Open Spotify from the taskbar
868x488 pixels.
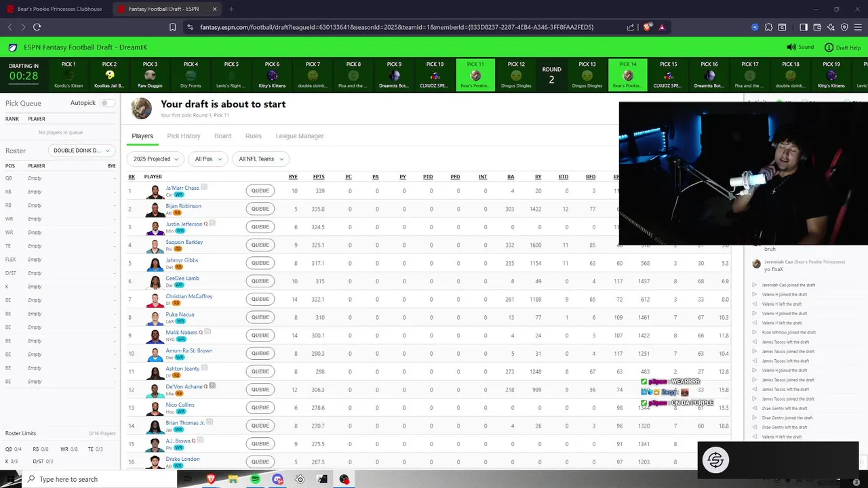pyautogui.click(x=255, y=479)
